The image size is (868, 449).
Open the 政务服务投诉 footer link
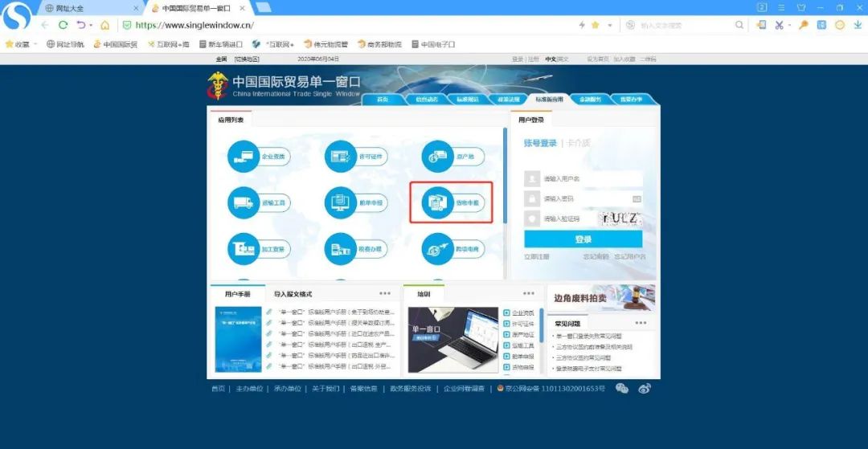tap(410, 389)
